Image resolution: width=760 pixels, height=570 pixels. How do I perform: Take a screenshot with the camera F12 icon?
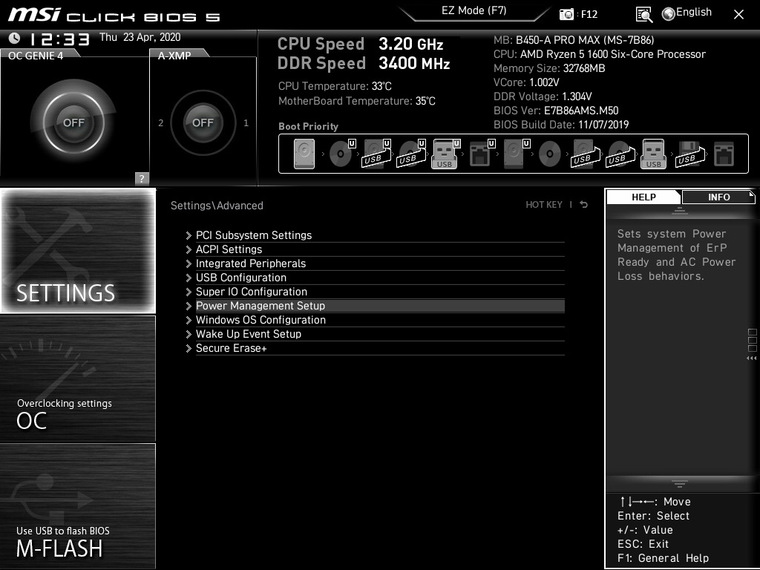pyautogui.click(x=566, y=14)
